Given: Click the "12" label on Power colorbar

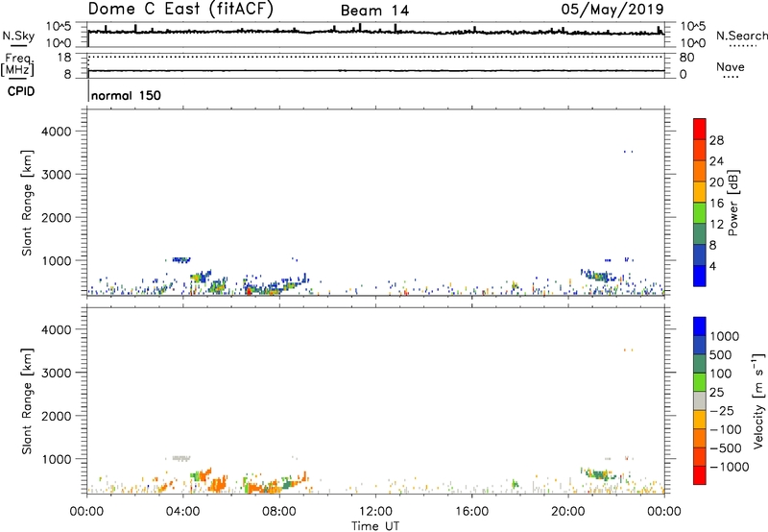Looking at the screenshot, I should [716, 225].
